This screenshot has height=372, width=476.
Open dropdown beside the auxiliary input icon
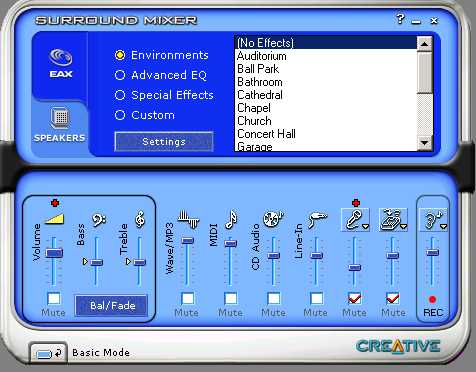pos(404,227)
